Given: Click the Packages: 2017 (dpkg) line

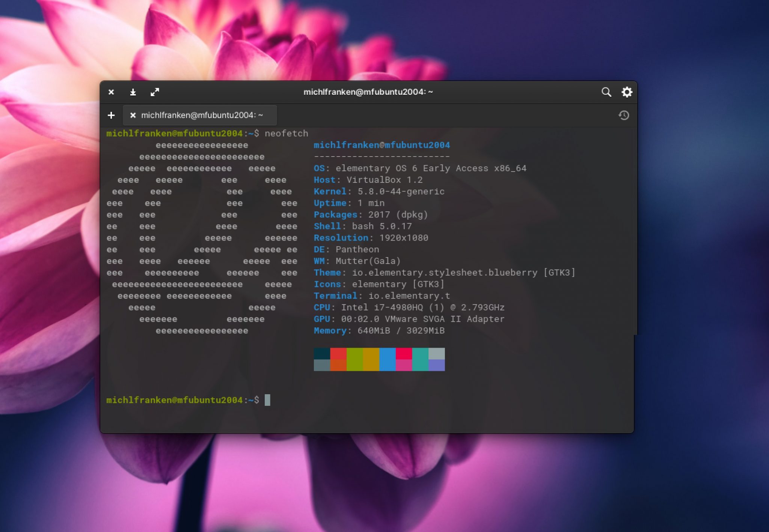Looking at the screenshot, I should click(x=371, y=215).
